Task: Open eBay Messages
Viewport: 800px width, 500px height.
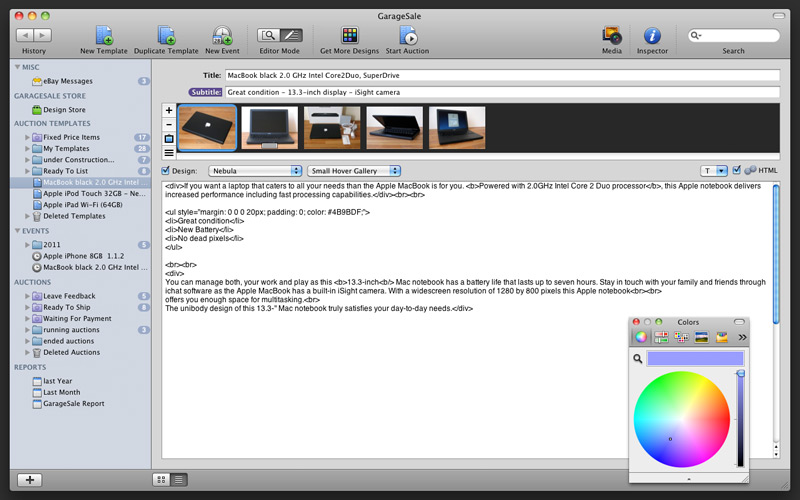Action: (x=68, y=81)
